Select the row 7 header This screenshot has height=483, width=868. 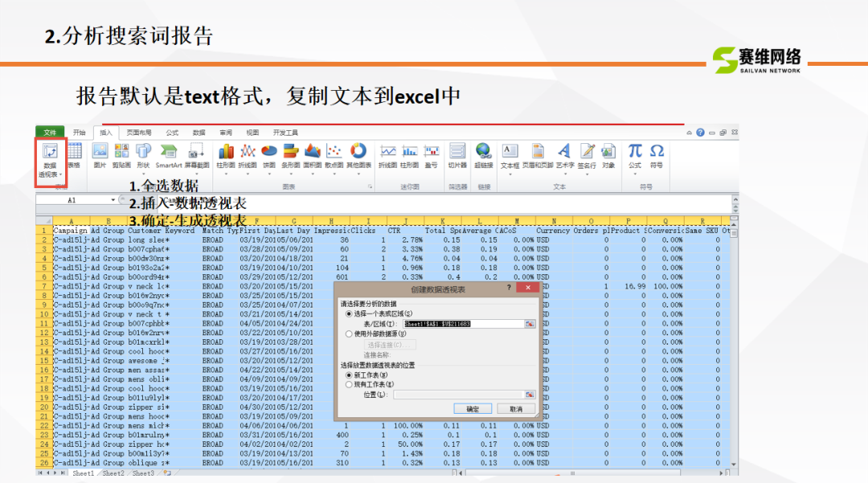[x=43, y=286]
